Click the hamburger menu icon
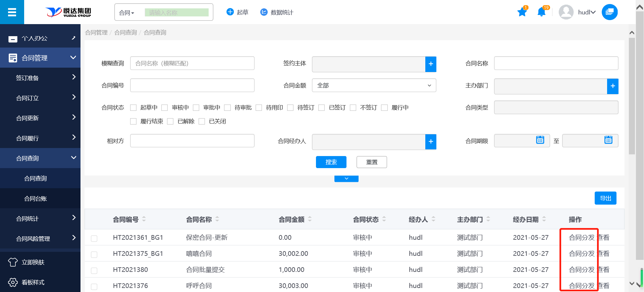Viewport: 644px width, 292px height. click(x=12, y=12)
